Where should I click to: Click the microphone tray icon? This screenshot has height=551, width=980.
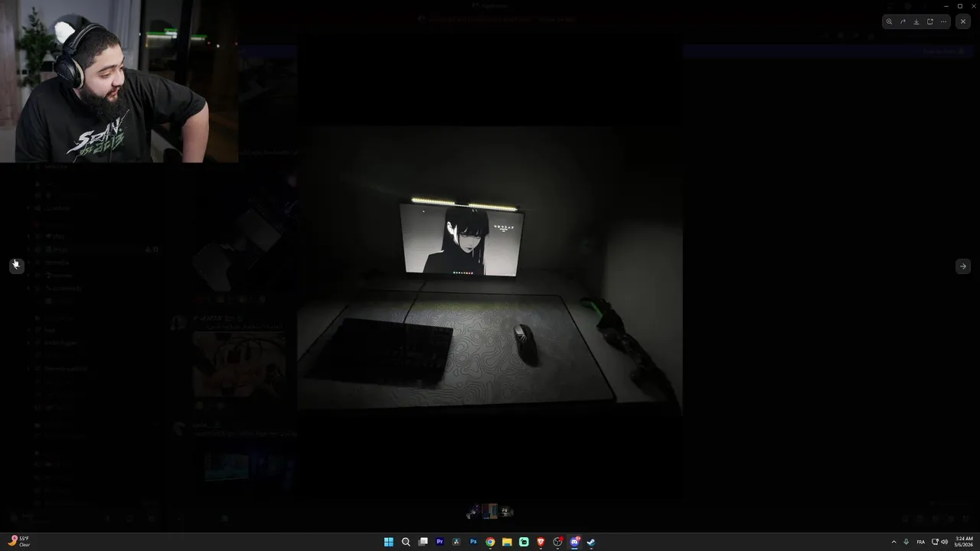tap(906, 542)
